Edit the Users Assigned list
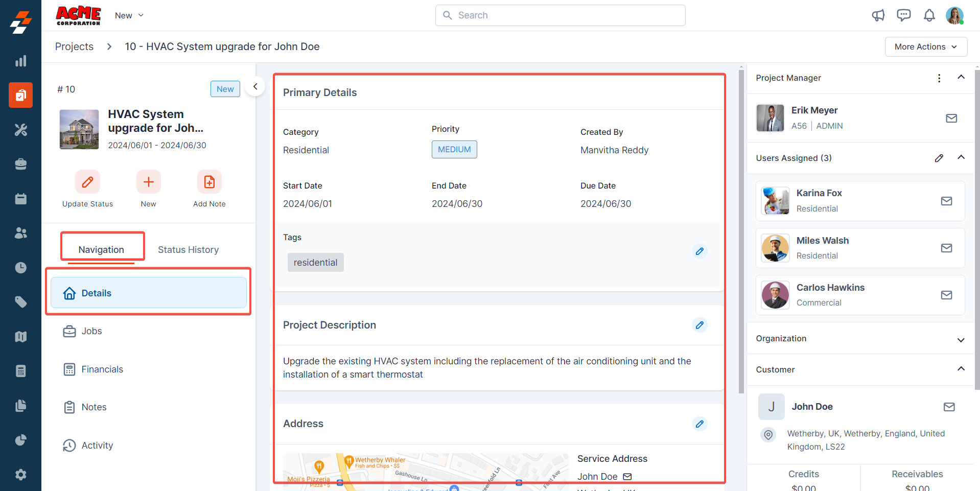Image resolution: width=980 pixels, height=491 pixels. coord(939,158)
